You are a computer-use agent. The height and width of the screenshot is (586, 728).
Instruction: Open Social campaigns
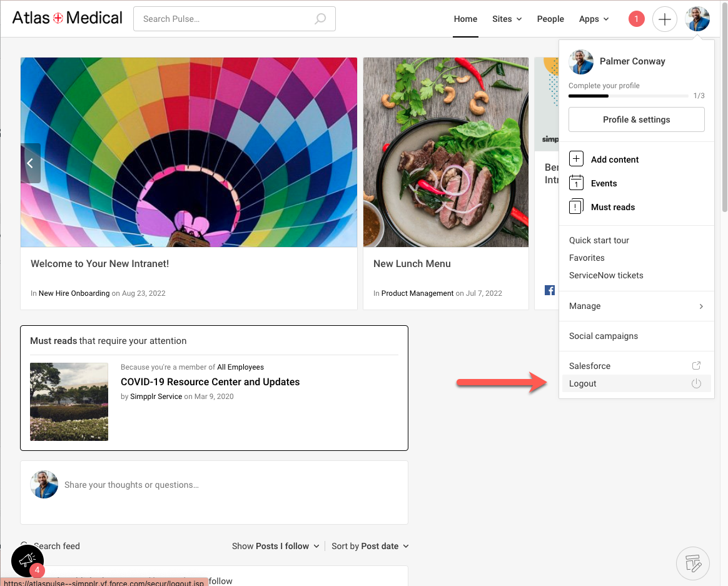point(603,336)
